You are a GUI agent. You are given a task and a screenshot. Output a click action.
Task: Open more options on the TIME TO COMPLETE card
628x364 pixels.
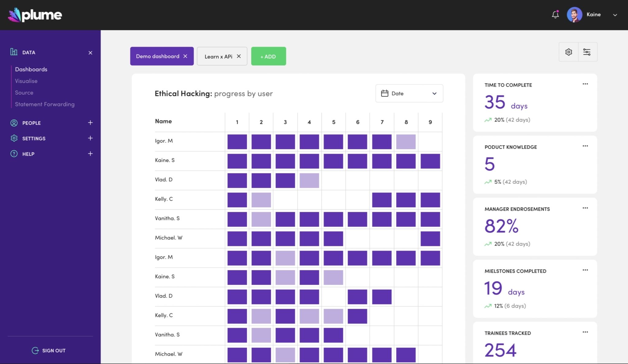pos(585,84)
